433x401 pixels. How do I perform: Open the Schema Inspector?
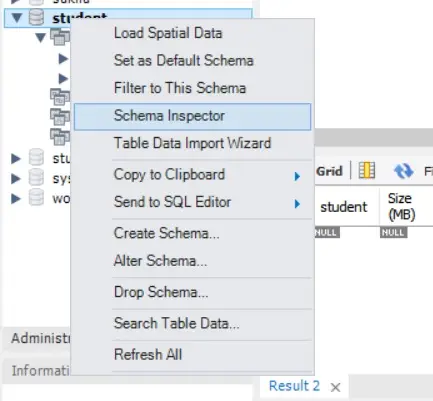[192, 116]
